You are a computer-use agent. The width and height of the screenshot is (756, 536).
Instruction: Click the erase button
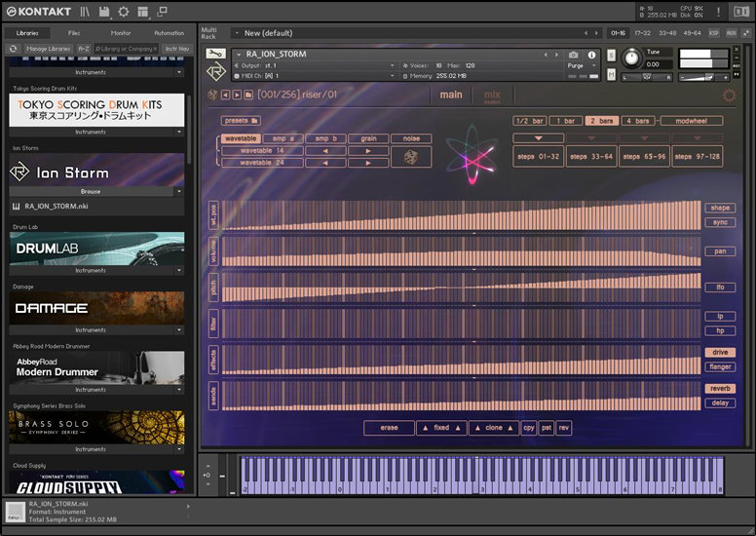(x=389, y=428)
